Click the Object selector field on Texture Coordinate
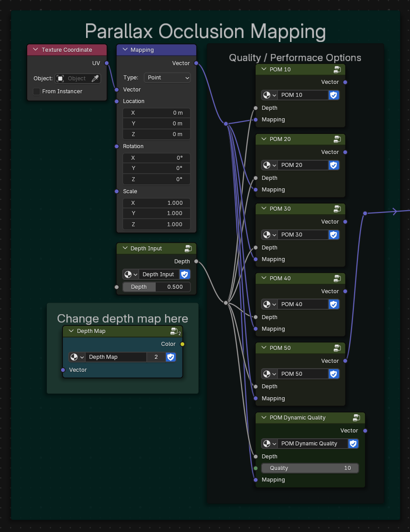Screen dimensions: 410x532 78,78
